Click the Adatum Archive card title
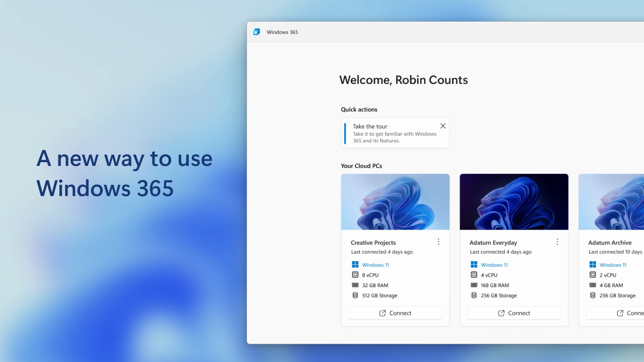Image resolution: width=644 pixels, height=362 pixels. tap(610, 243)
